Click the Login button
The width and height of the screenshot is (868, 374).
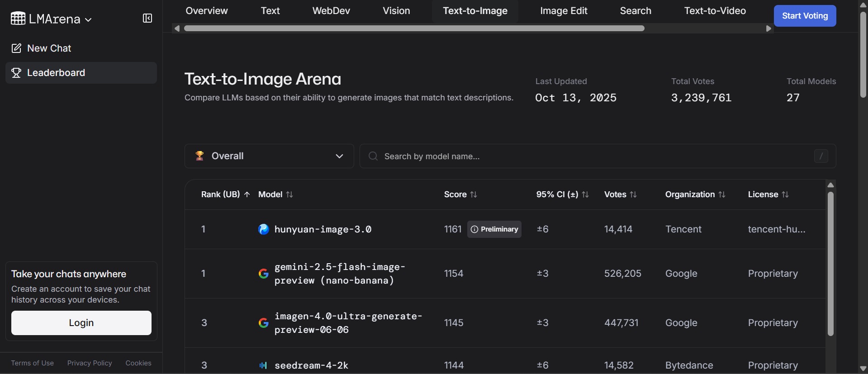tap(81, 323)
